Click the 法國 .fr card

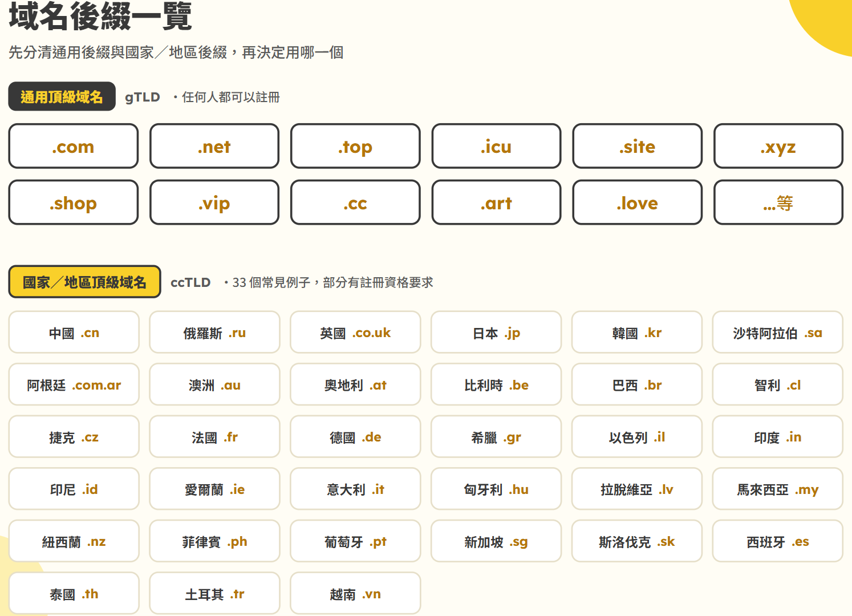coord(214,436)
